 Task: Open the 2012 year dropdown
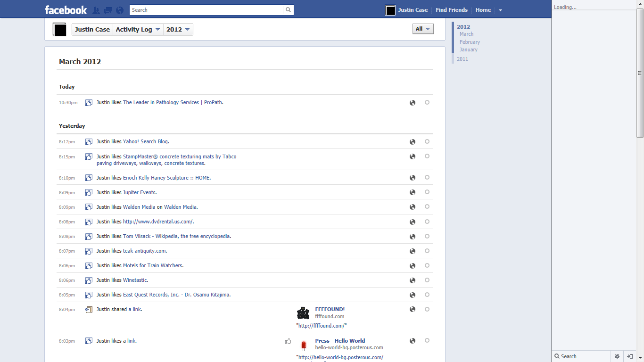(x=178, y=30)
